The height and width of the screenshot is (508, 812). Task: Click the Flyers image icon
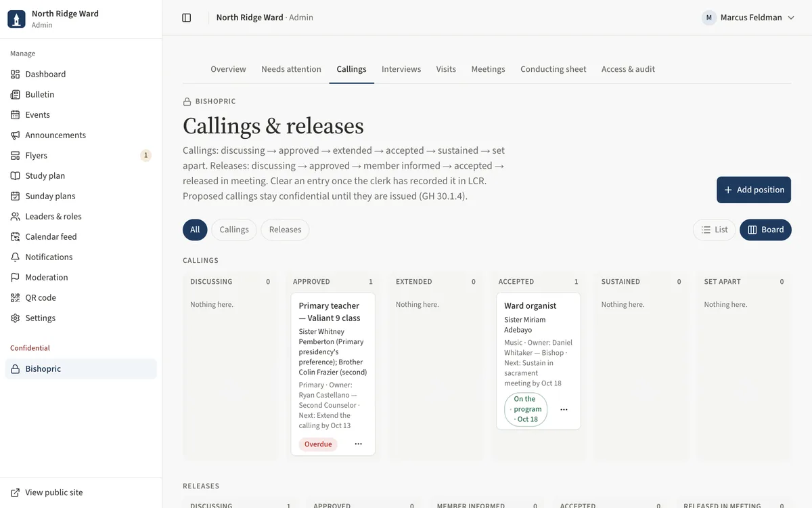[x=15, y=155]
